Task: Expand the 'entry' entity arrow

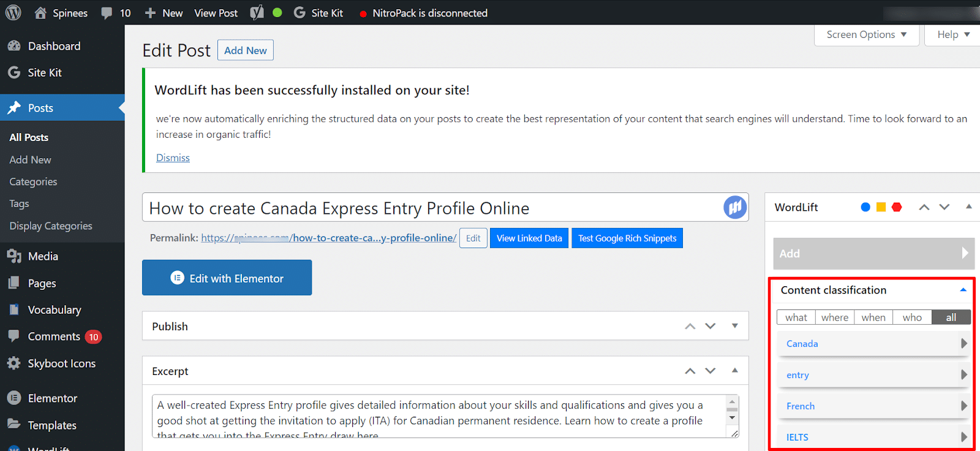Action: (964, 374)
